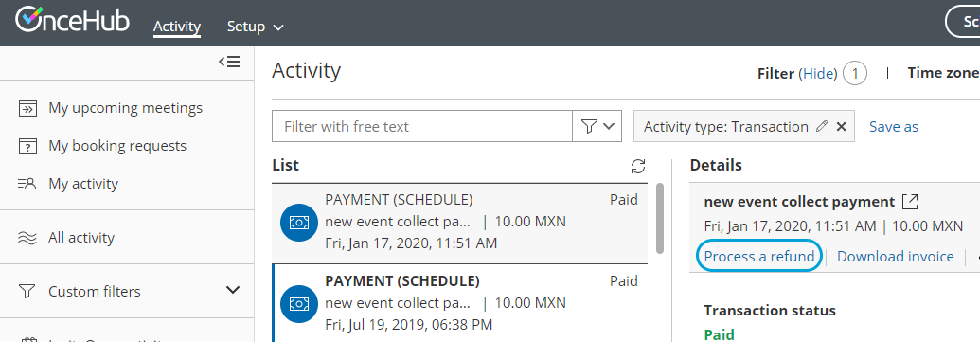Open My booking requests
This screenshot has height=342, width=980.
[x=117, y=146]
